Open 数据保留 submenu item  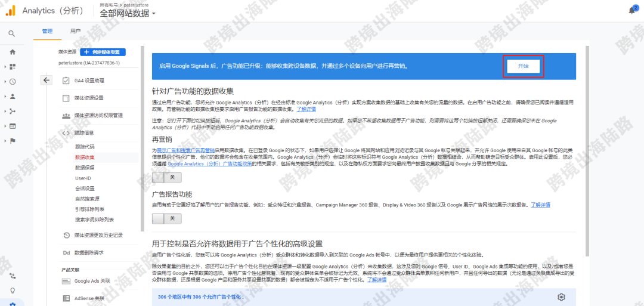coord(85,168)
